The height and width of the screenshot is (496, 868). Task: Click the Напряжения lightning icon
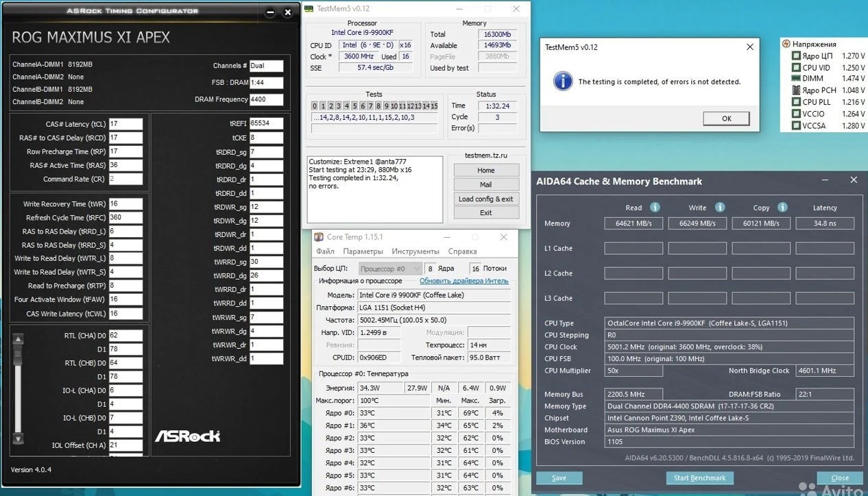(786, 44)
